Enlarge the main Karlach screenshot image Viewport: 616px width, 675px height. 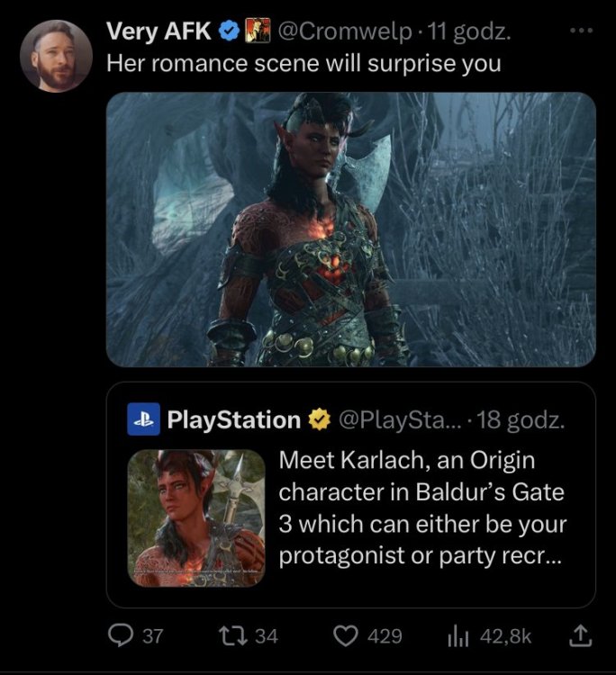coord(350,229)
